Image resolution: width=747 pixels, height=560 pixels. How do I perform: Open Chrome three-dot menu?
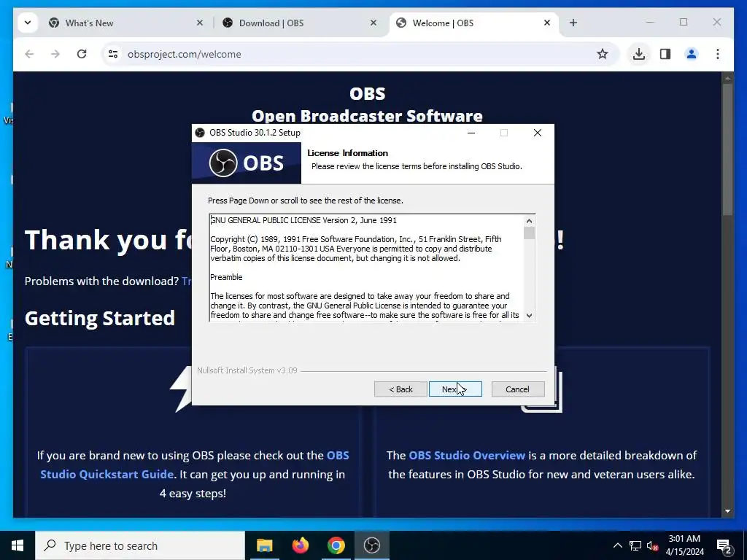[x=718, y=54]
